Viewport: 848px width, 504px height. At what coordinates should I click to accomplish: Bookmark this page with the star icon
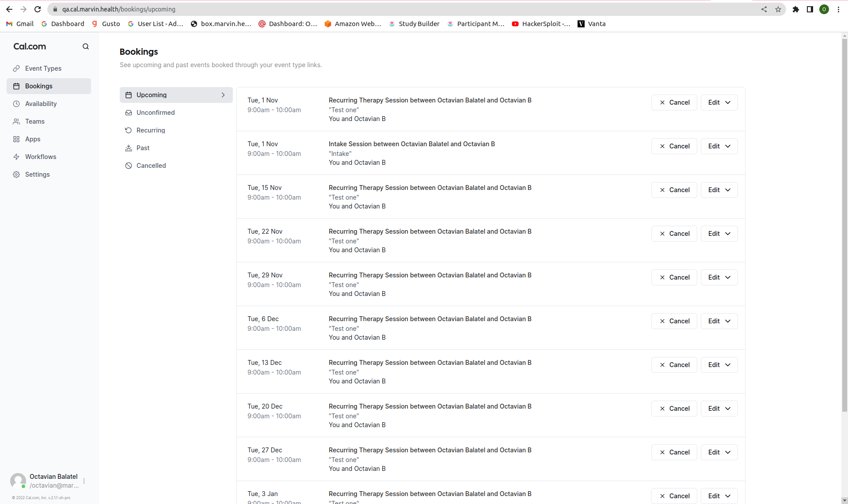pyautogui.click(x=778, y=9)
